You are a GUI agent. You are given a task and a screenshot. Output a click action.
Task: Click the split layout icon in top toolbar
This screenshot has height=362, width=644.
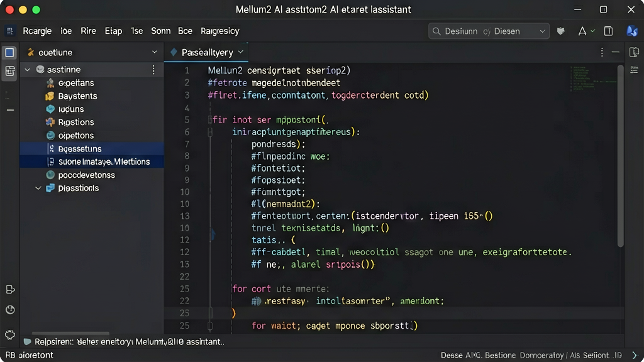(x=608, y=31)
